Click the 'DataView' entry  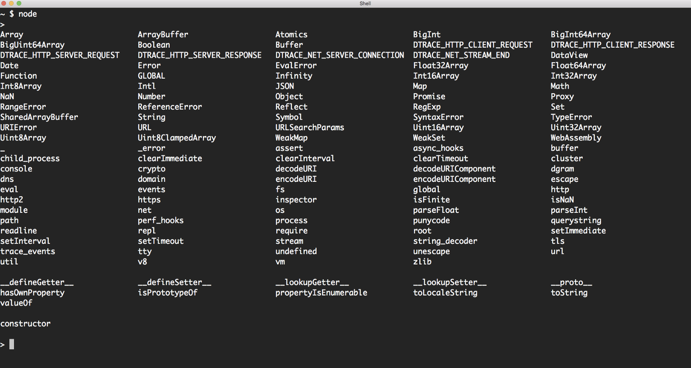[569, 55]
